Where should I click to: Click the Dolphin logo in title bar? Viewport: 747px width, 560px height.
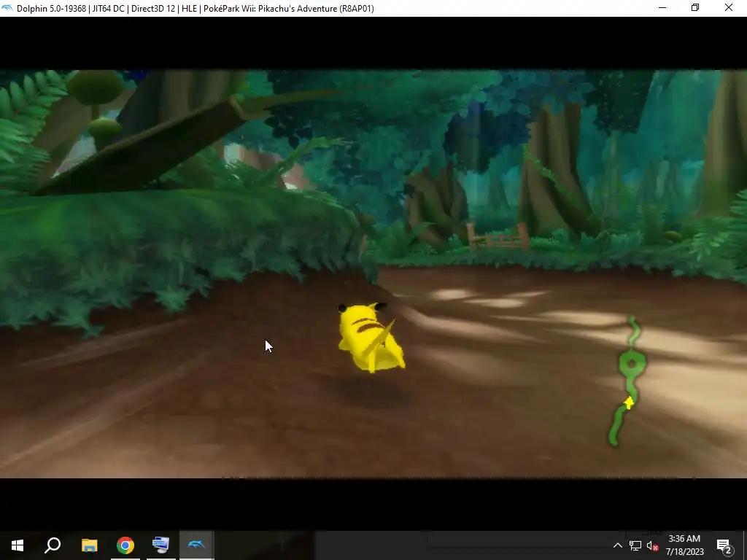click(x=7, y=8)
